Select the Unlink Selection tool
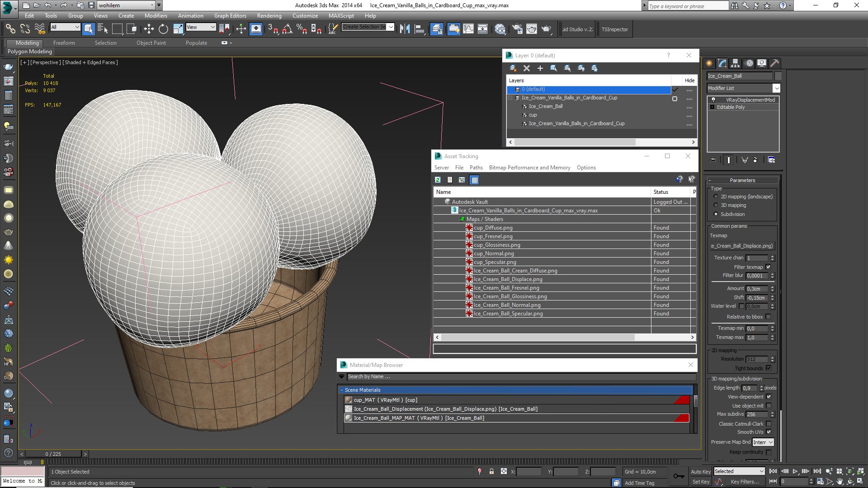Screen dimensions: 868x488 [25, 29]
